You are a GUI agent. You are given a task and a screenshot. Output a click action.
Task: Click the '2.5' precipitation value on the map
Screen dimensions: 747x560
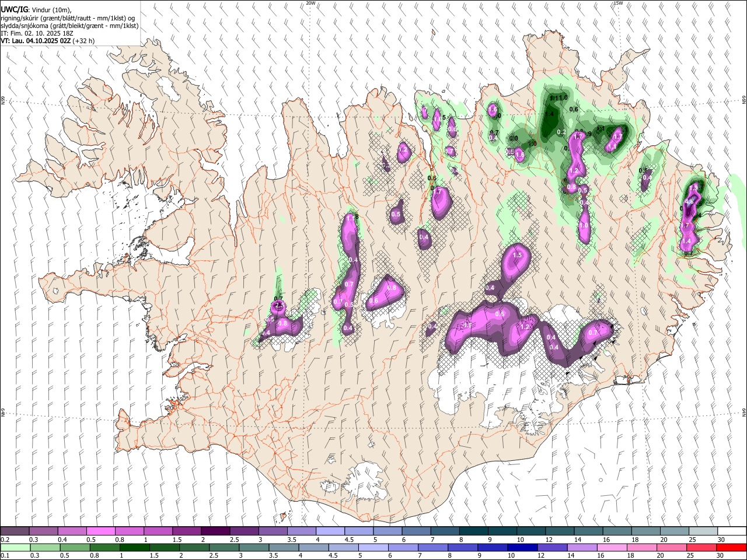tap(279, 306)
